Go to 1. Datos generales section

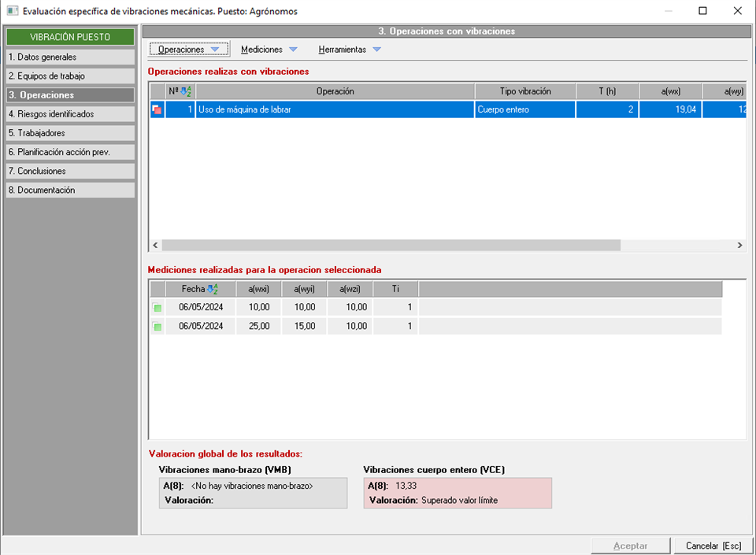(70, 57)
